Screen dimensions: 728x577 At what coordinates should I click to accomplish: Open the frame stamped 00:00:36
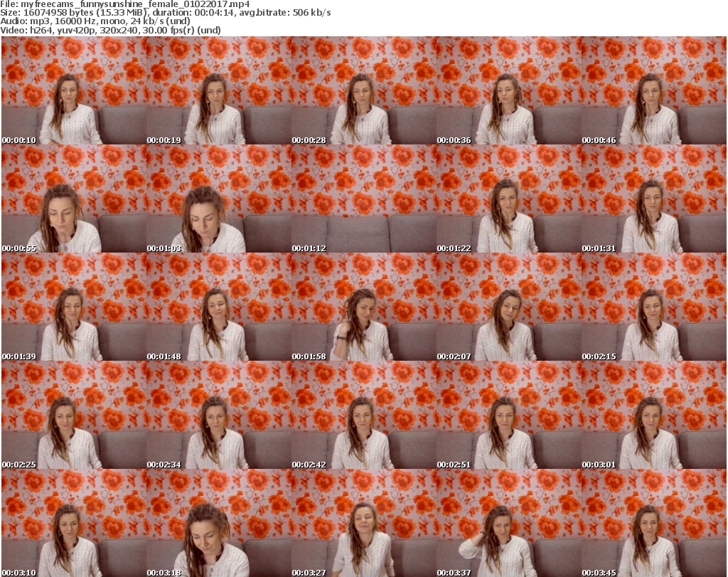pos(509,90)
